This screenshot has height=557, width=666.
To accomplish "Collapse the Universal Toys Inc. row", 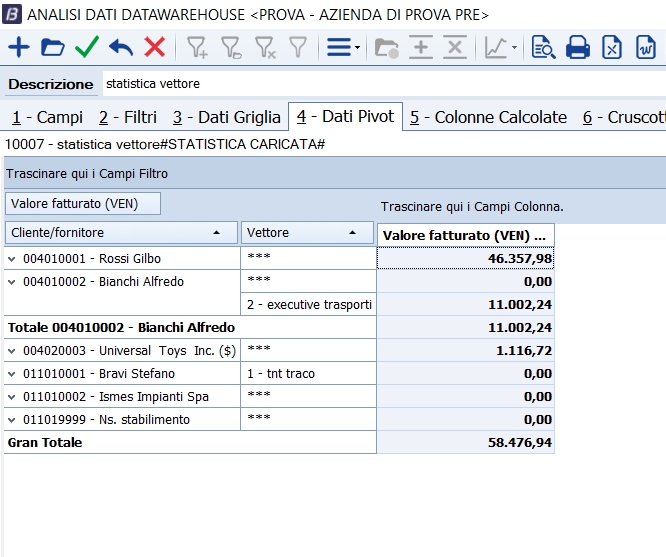I will [12, 351].
